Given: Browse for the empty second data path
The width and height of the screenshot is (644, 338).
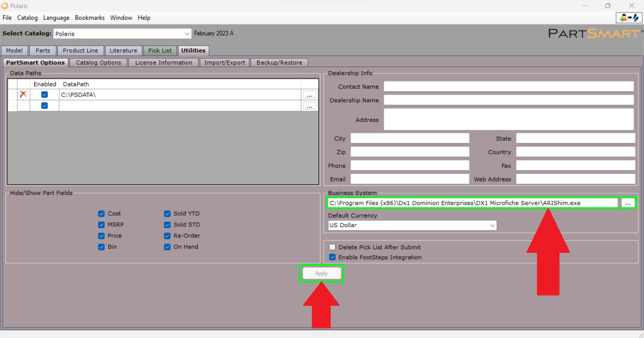Looking at the screenshot, I should (309, 106).
